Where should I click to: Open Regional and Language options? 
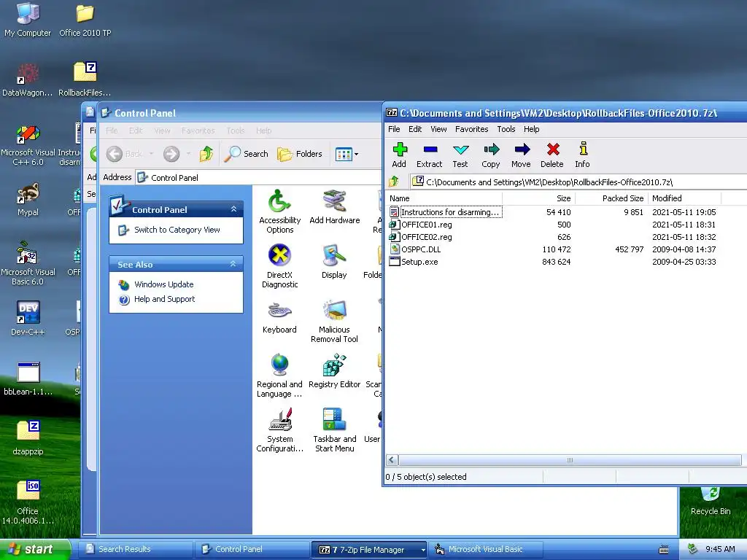(279, 376)
